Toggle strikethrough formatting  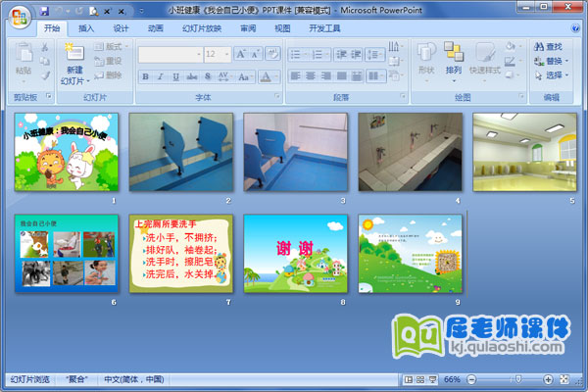pos(192,76)
